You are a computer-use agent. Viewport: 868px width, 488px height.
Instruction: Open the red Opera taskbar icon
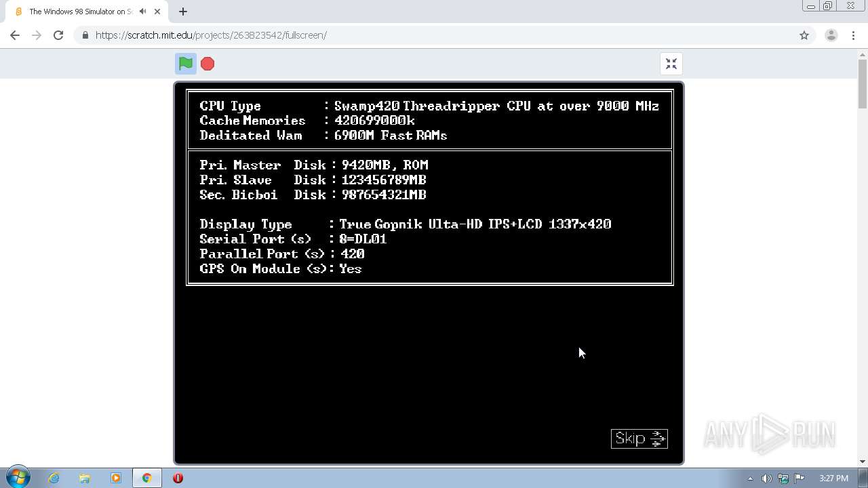[178, 478]
